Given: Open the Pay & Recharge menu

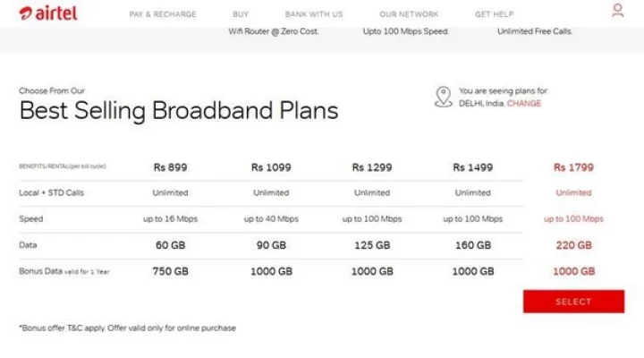Looking at the screenshot, I should tap(163, 14).
